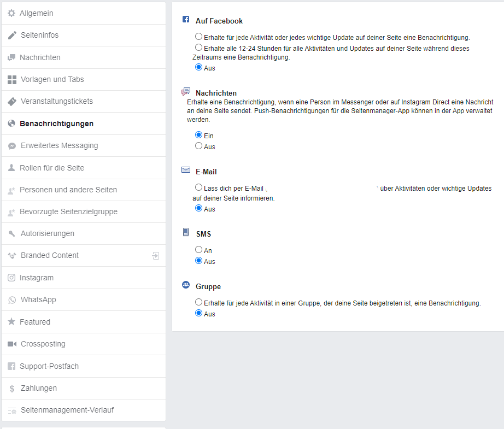
Task: Select notification for every activity on Facebook
Action: (x=198, y=36)
